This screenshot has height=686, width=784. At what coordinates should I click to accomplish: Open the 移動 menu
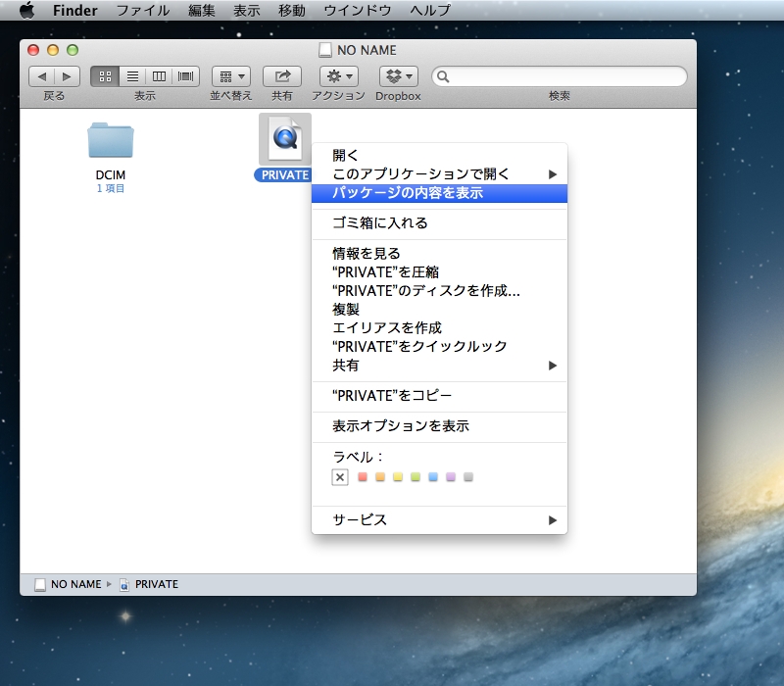291,10
